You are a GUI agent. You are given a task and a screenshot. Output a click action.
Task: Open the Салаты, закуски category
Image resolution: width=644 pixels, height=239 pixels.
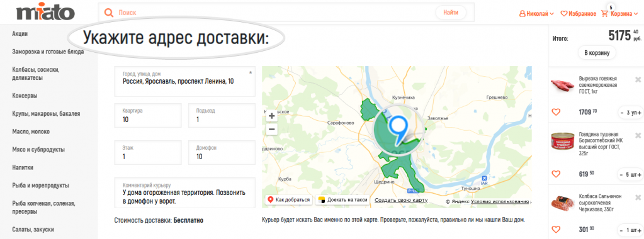[x=33, y=230]
